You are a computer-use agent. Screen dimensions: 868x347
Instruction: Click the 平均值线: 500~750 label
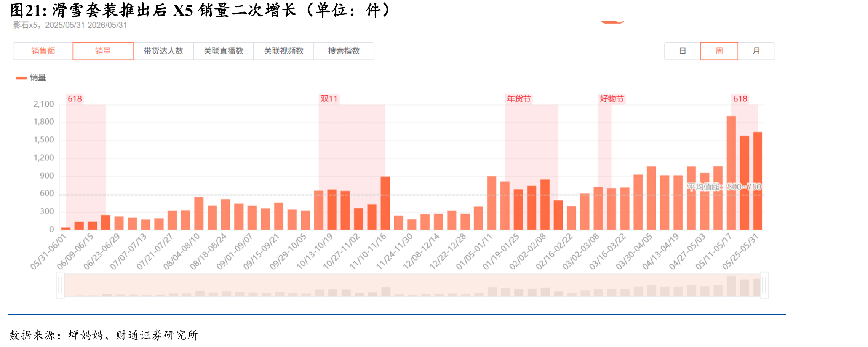pyautogui.click(x=724, y=187)
